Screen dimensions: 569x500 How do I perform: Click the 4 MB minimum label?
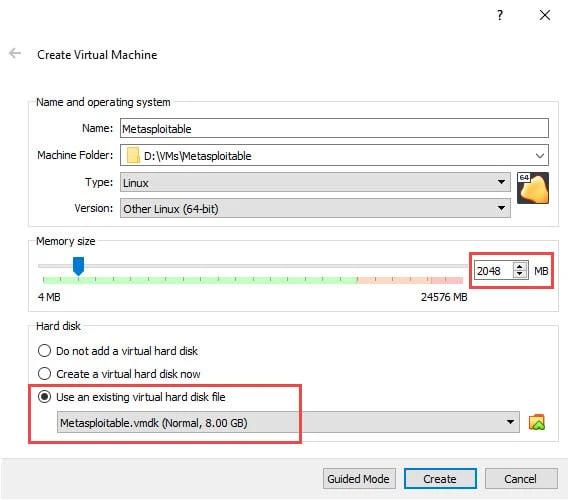click(49, 297)
